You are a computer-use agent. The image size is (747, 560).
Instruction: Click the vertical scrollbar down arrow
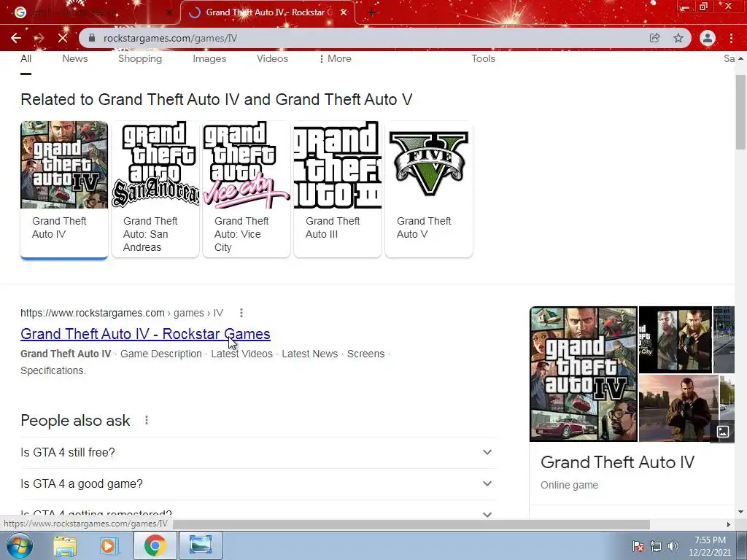pos(740,513)
